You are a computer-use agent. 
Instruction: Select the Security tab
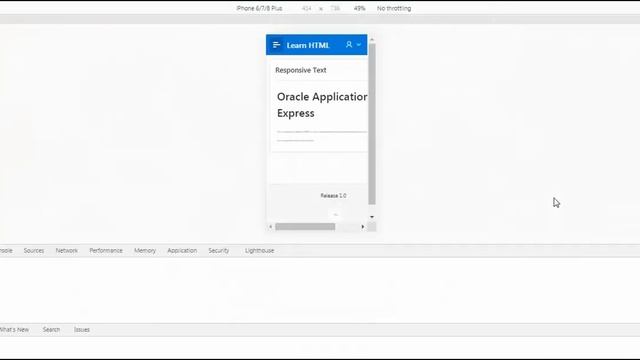(218, 251)
